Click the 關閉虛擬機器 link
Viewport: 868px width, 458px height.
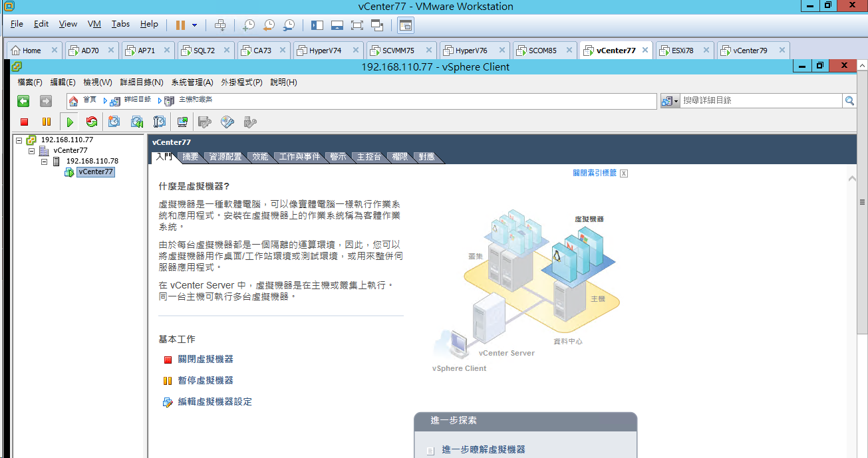pos(206,359)
